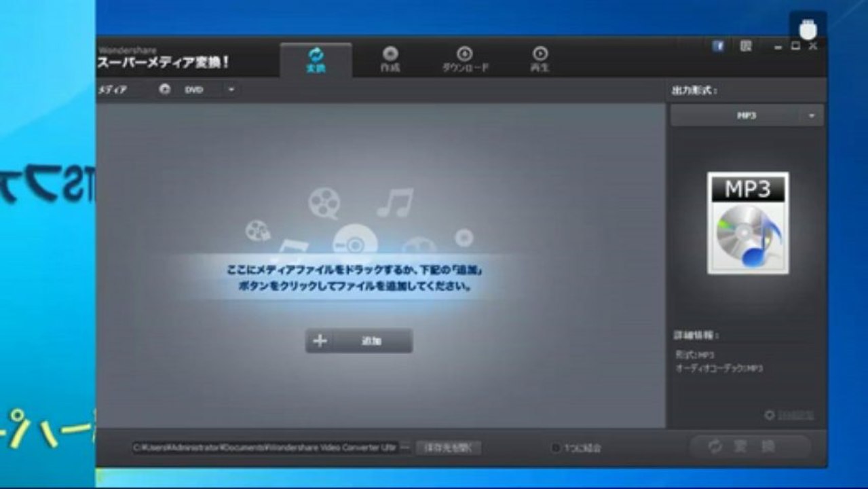Click the 保存先を開く (open output folder) button

click(x=449, y=448)
